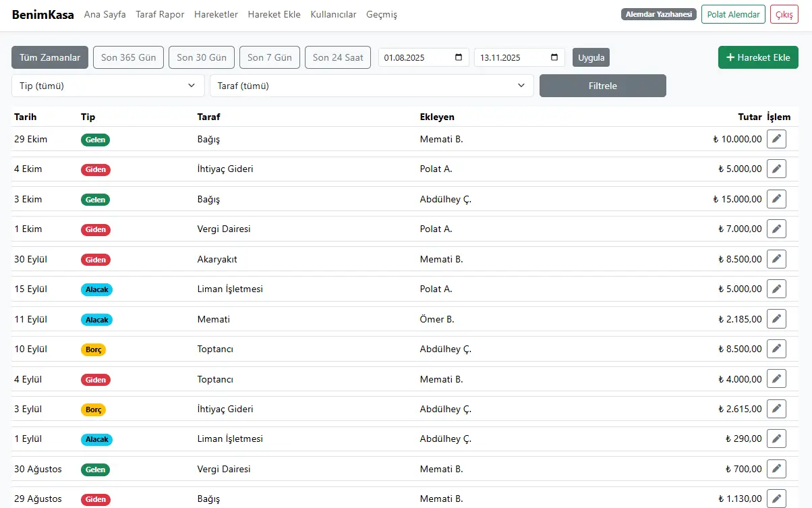The height and width of the screenshot is (508, 812).
Task: Click pencil icon for ₺ 290,00 row
Action: coord(776,439)
